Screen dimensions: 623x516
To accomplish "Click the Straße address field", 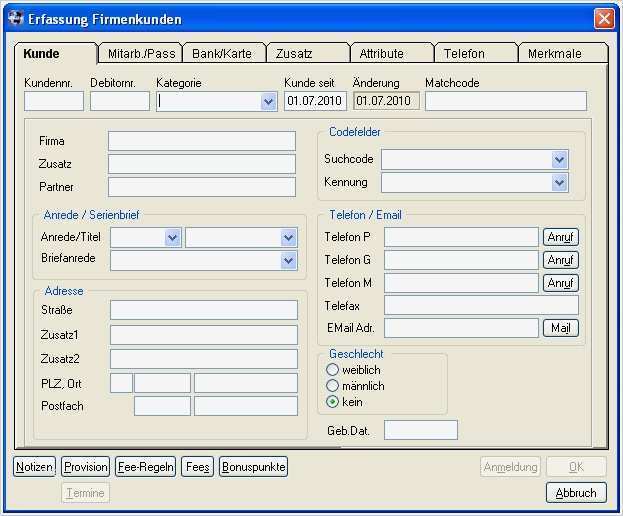I will (204, 310).
